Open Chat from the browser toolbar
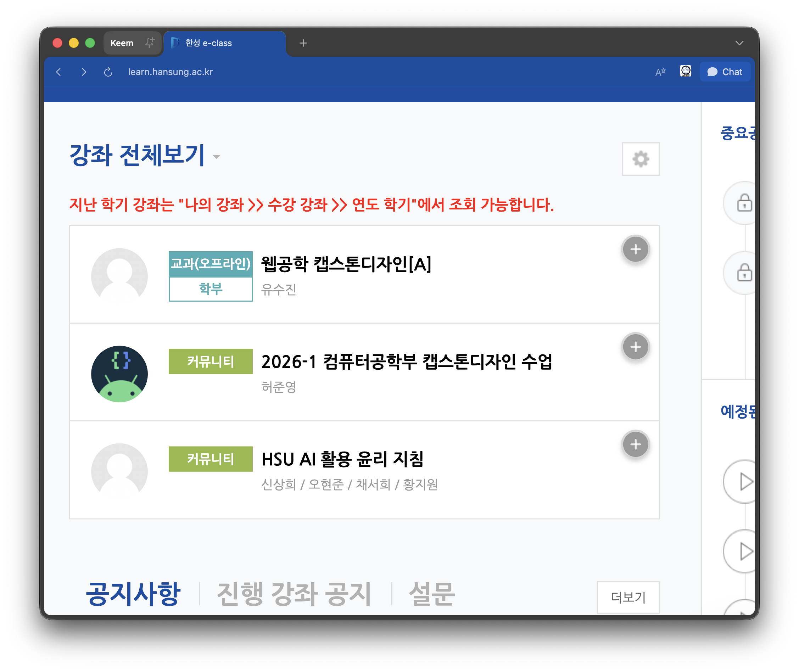This screenshot has width=799, height=672. pos(725,71)
